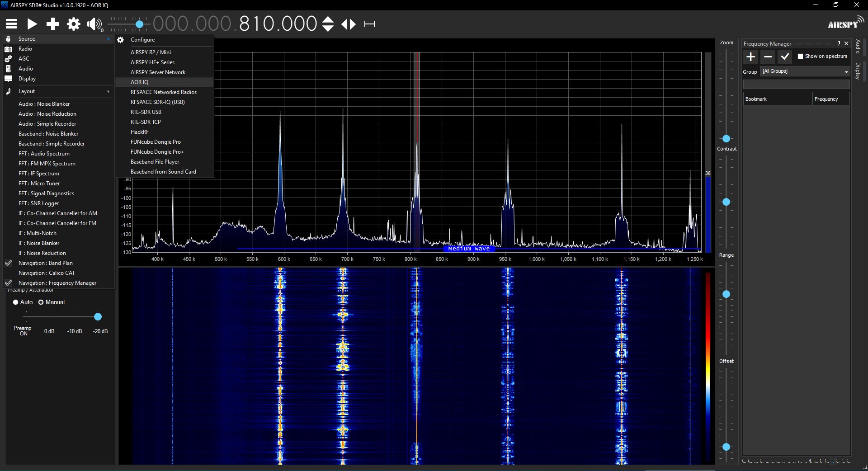Select Auto preamp radio button
This screenshot has width=868, height=471.
tap(15, 302)
